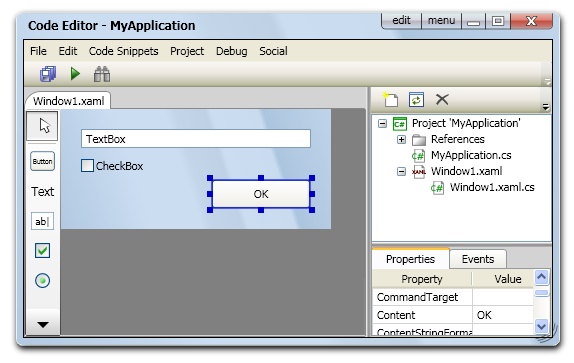Open find with the binoculars icon
Viewport: 574px width, 363px height.
coord(102,74)
